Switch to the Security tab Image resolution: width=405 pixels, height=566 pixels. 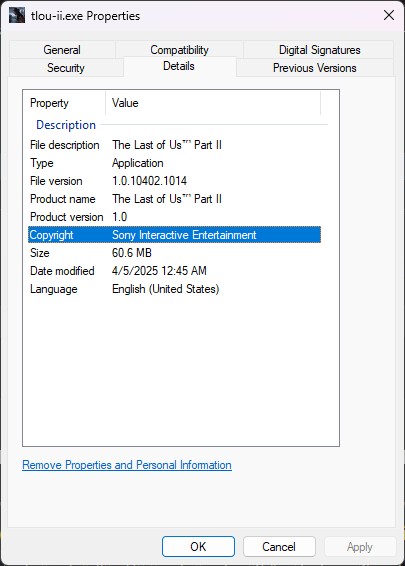pyautogui.click(x=66, y=68)
